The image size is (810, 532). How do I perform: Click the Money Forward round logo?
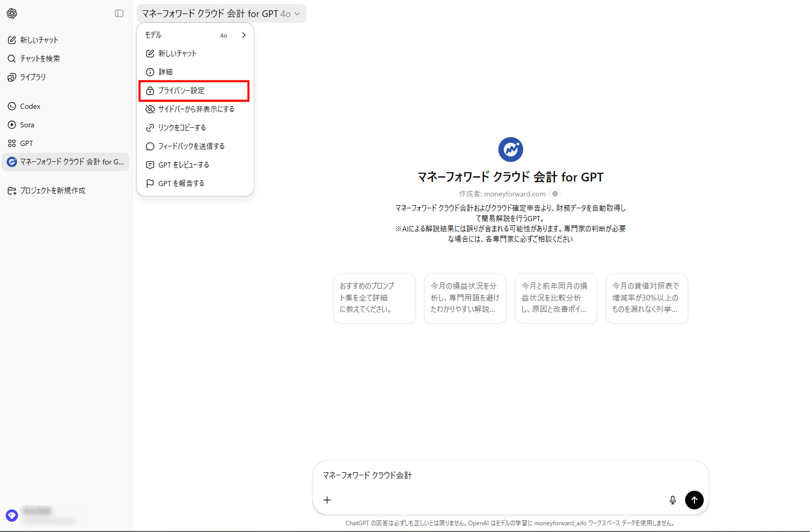[511, 149]
